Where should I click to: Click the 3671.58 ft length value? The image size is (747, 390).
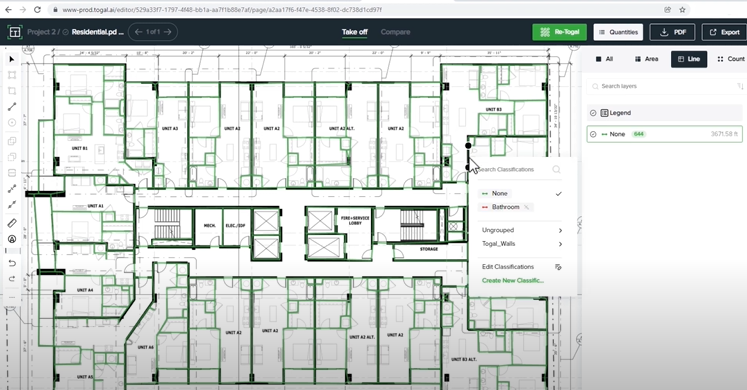[724, 134]
